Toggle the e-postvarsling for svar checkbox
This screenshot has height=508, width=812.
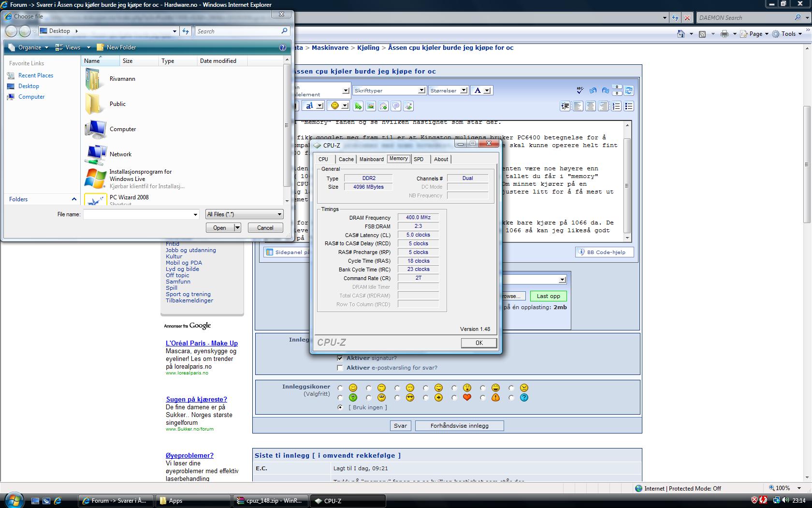click(x=340, y=368)
